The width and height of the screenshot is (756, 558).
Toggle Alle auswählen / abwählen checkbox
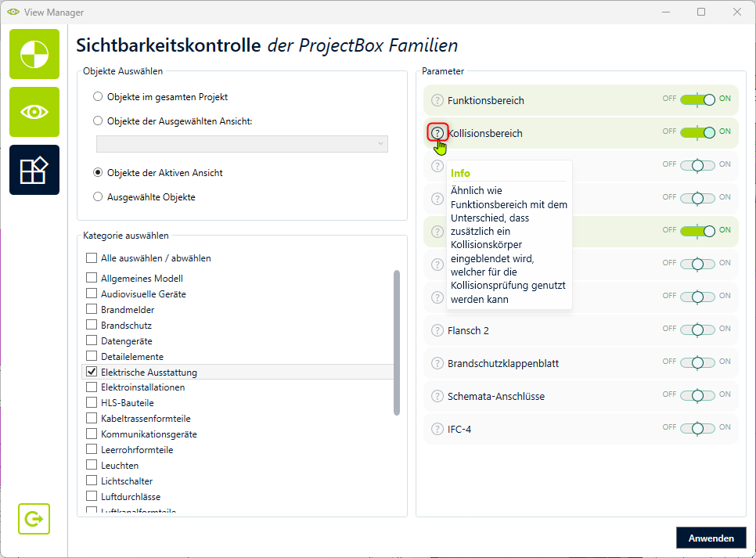[x=92, y=257]
